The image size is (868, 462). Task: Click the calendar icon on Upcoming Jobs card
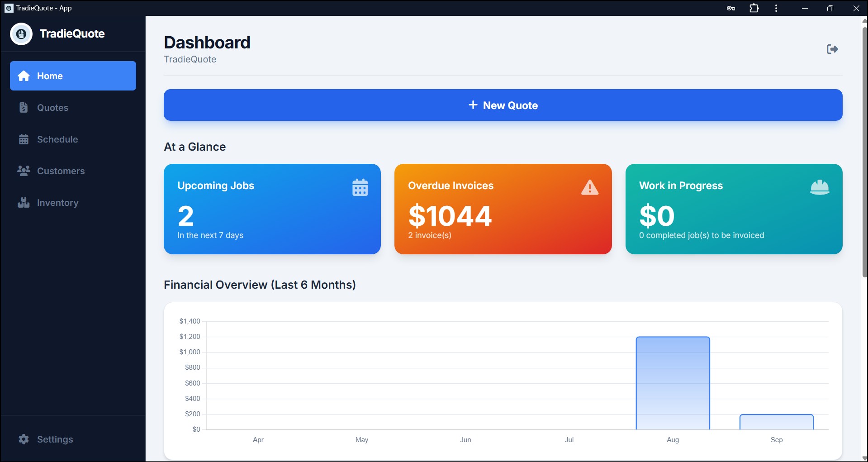coord(360,187)
